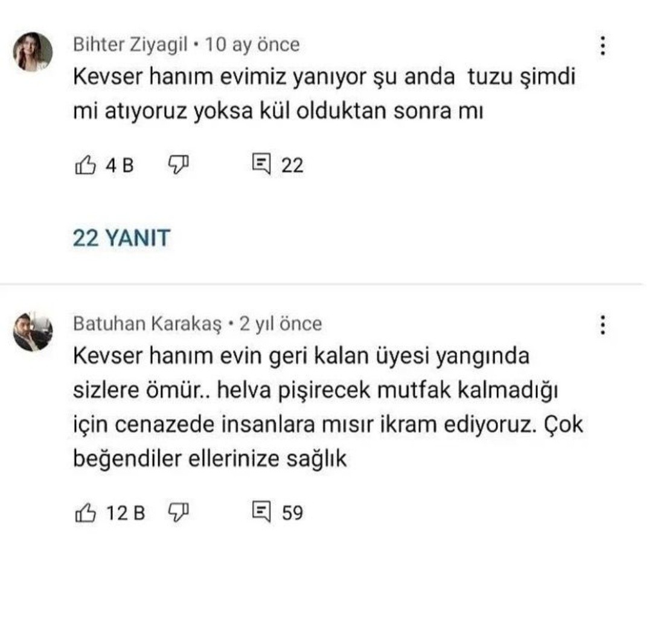
Task: Dislike Bihter Ziyagil's comment with thumbs-down
Action: coord(179,164)
